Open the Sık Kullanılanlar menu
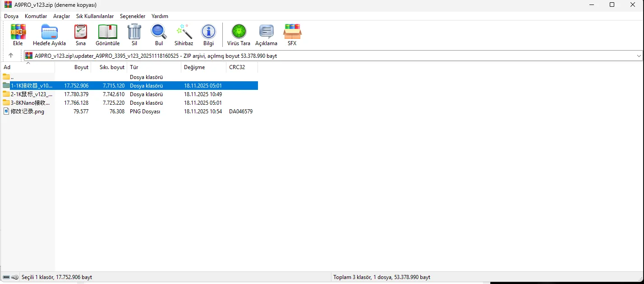 click(95, 16)
